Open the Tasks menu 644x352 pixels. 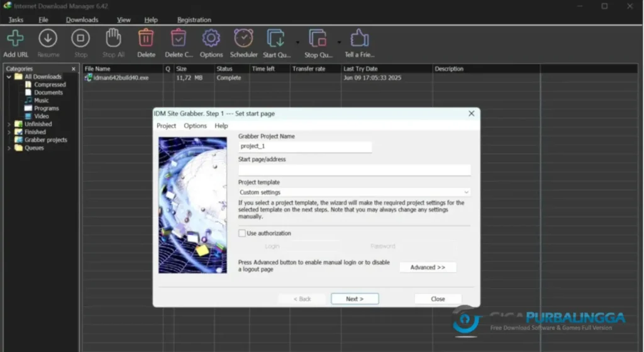coord(16,20)
